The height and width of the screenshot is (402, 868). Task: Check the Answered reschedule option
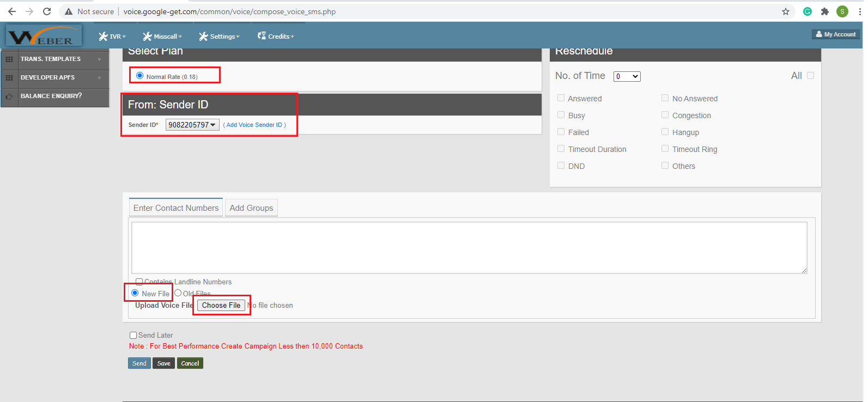(x=561, y=98)
